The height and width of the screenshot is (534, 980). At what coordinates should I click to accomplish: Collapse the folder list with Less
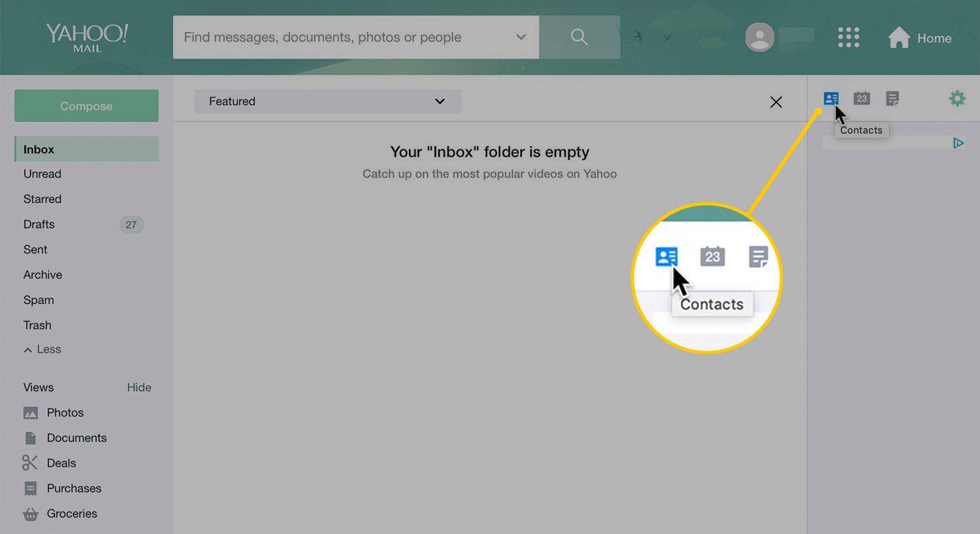[x=42, y=349]
